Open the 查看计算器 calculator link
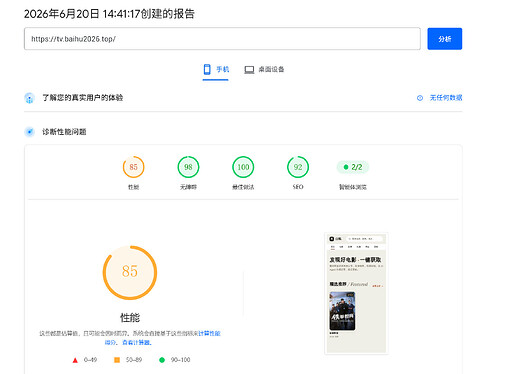 [x=137, y=342]
